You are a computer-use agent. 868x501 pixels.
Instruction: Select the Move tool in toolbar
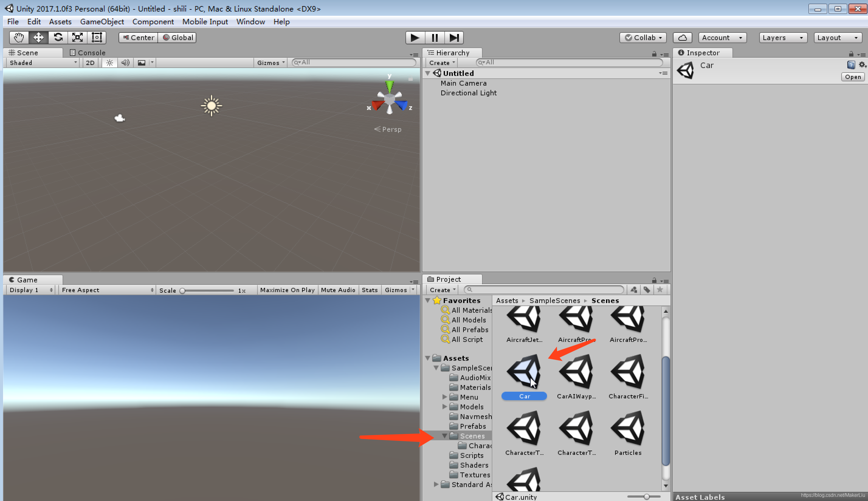coord(38,38)
